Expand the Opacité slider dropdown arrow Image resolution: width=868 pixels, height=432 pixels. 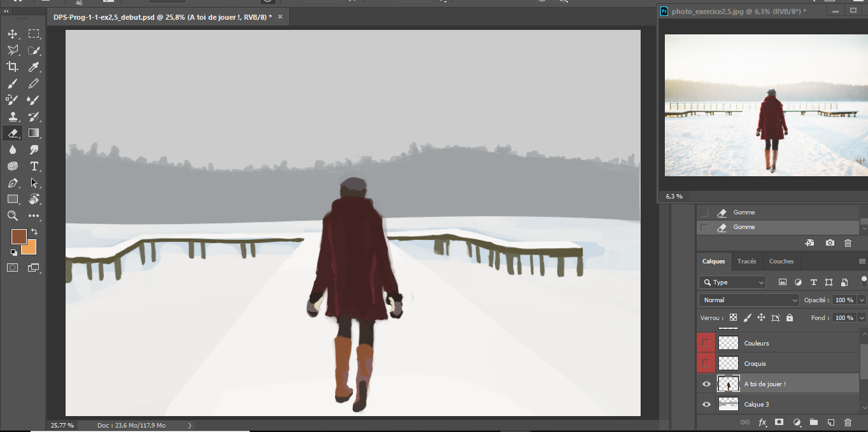[862, 300]
